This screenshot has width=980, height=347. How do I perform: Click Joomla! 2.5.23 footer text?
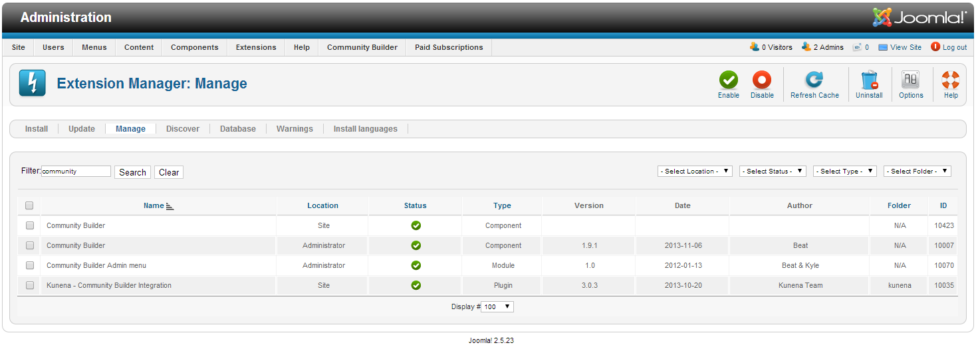point(491,340)
